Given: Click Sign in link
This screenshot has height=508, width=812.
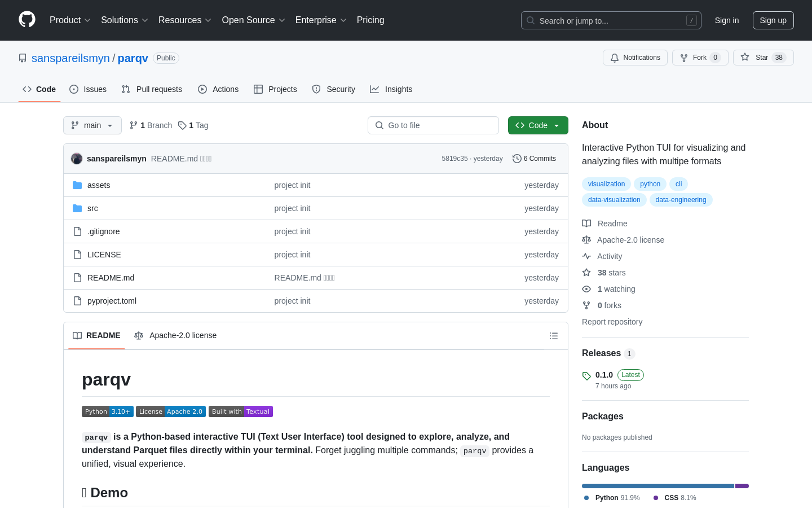Looking at the screenshot, I should tap(727, 20).
